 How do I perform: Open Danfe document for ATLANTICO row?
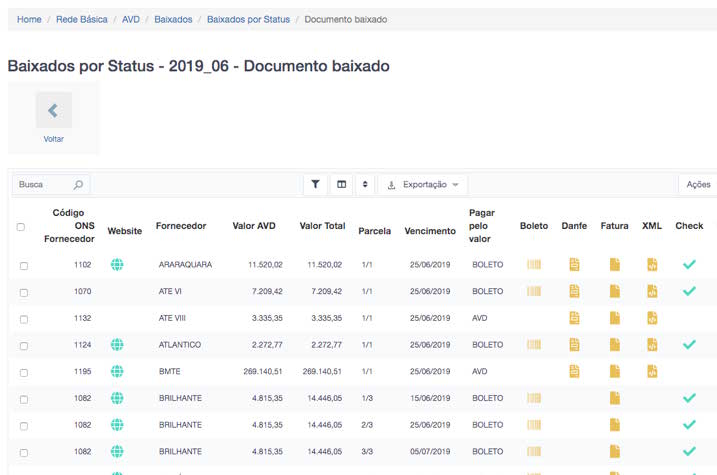[574, 344]
